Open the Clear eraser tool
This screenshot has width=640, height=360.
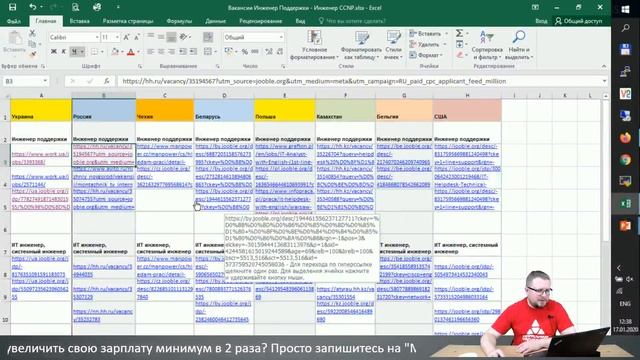[x=459, y=54]
